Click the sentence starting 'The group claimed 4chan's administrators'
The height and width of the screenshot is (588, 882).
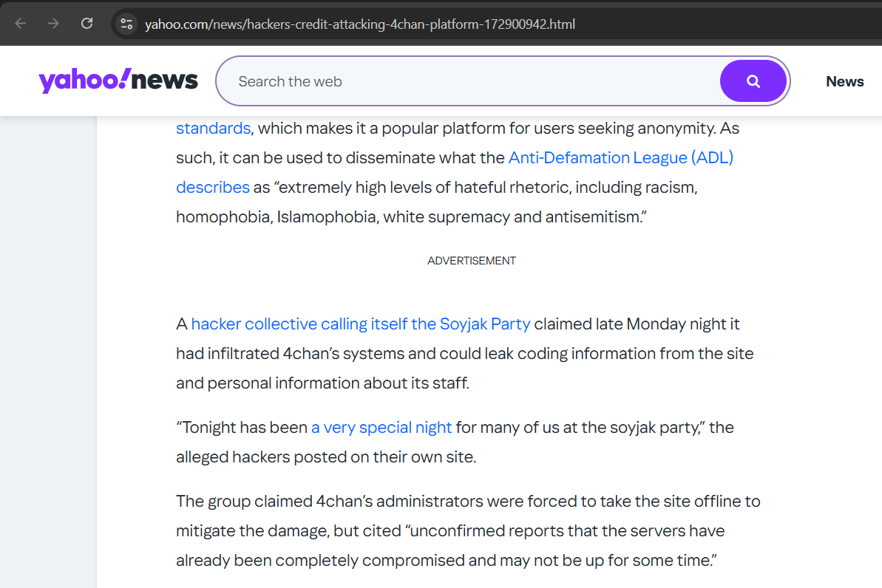coord(467,501)
